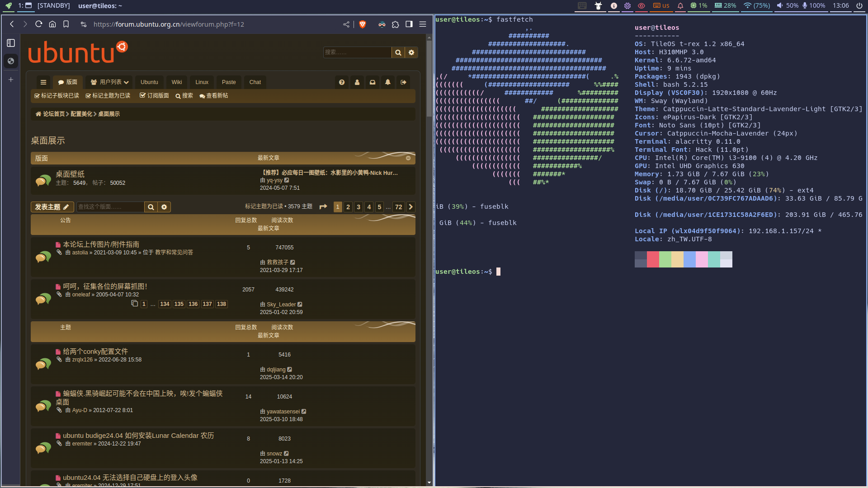Viewport: 868px width, 488px height.
Task: Mark topics as read (标记主题为已读) in navbar
Action: (x=108, y=96)
